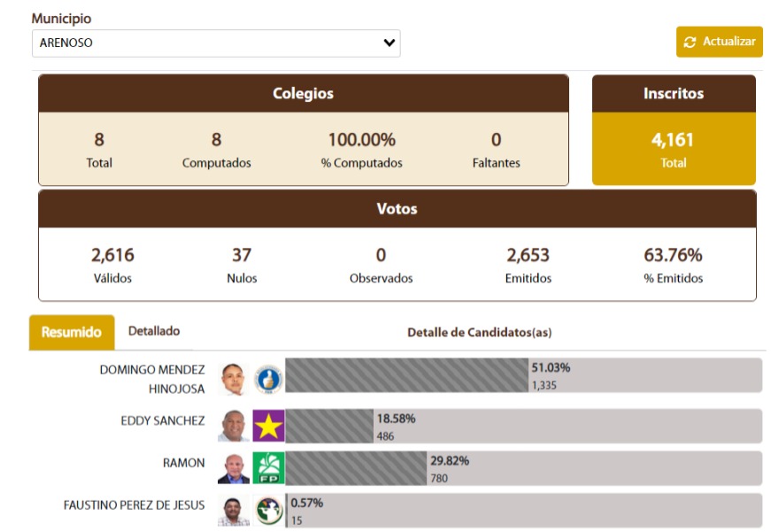Open the Municipio dropdown showing ARENOSO
This screenshot has height=532, width=771.
215,42
